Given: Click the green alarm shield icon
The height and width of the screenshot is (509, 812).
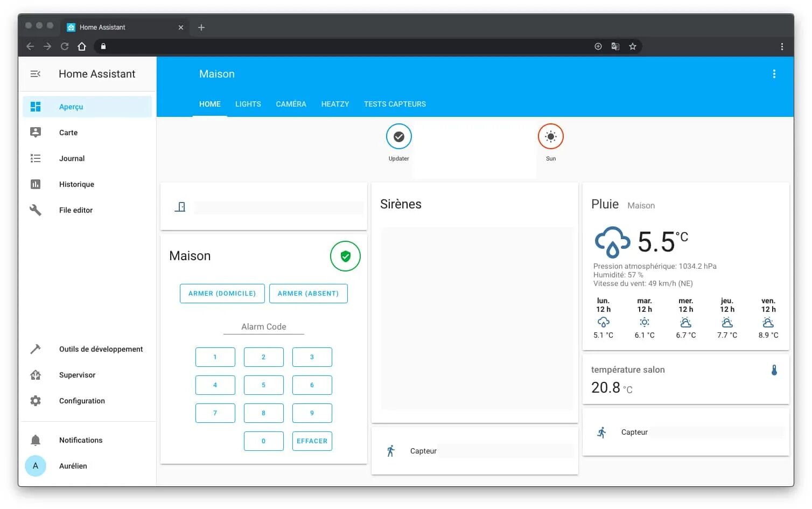Looking at the screenshot, I should tap(345, 256).
